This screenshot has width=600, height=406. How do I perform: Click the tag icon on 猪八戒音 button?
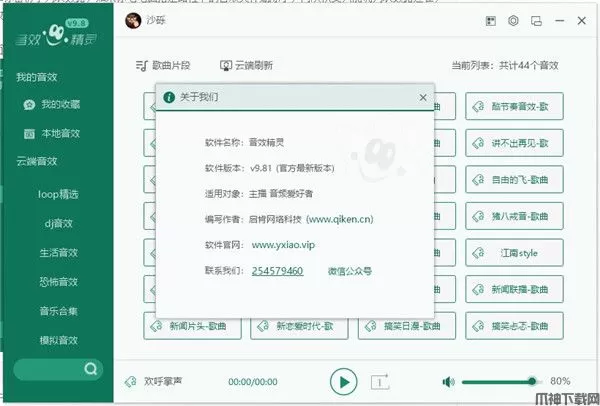478,216
